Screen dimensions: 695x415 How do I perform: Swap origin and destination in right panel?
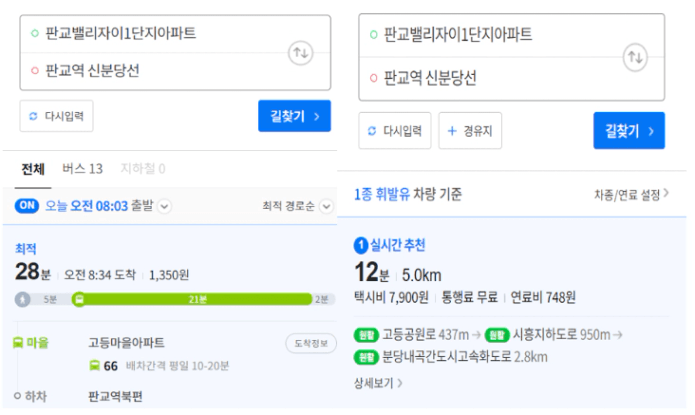pyautogui.click(x=634, y=57)
